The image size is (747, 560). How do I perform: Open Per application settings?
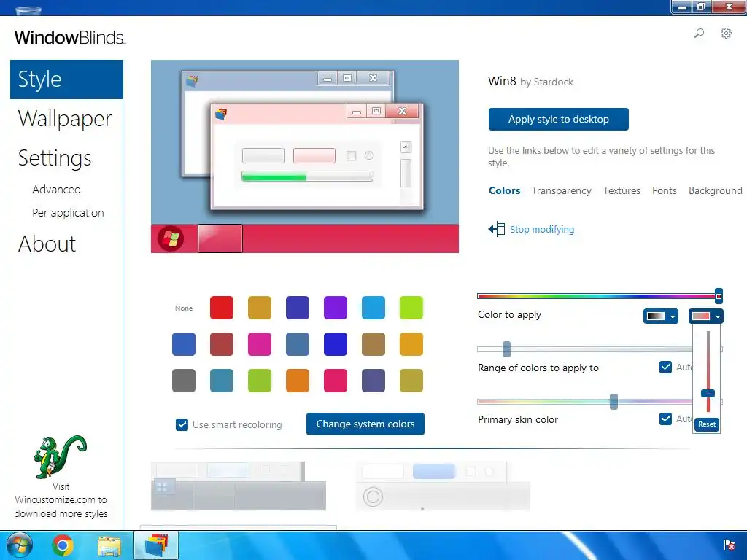(x=68, y=213)
